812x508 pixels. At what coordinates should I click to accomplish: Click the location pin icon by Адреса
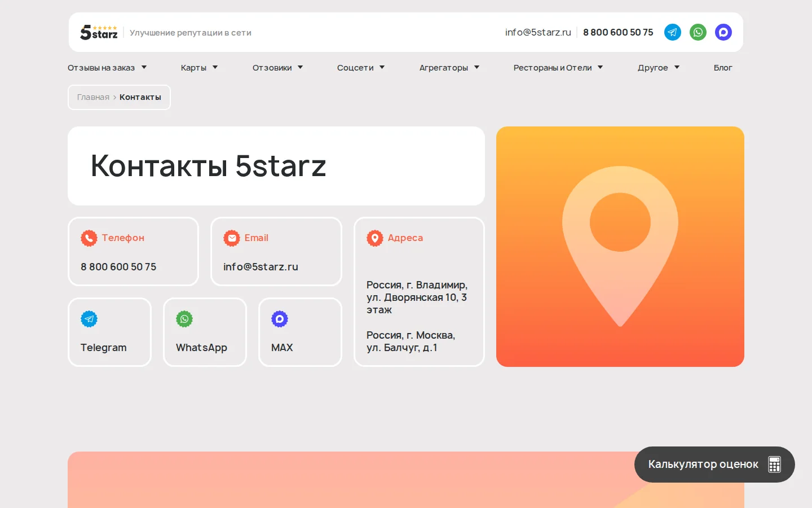pos(375,238)
